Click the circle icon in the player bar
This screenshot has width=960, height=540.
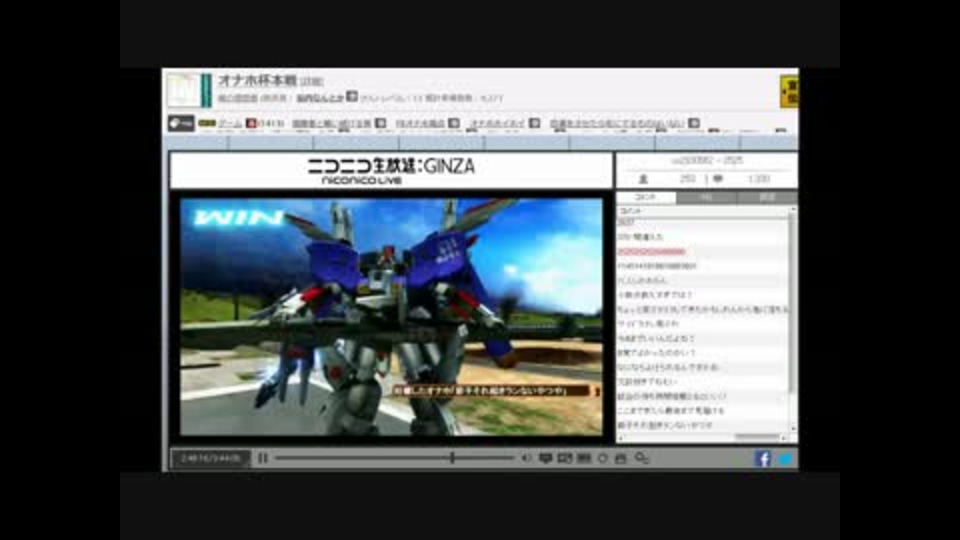[602, 458]
